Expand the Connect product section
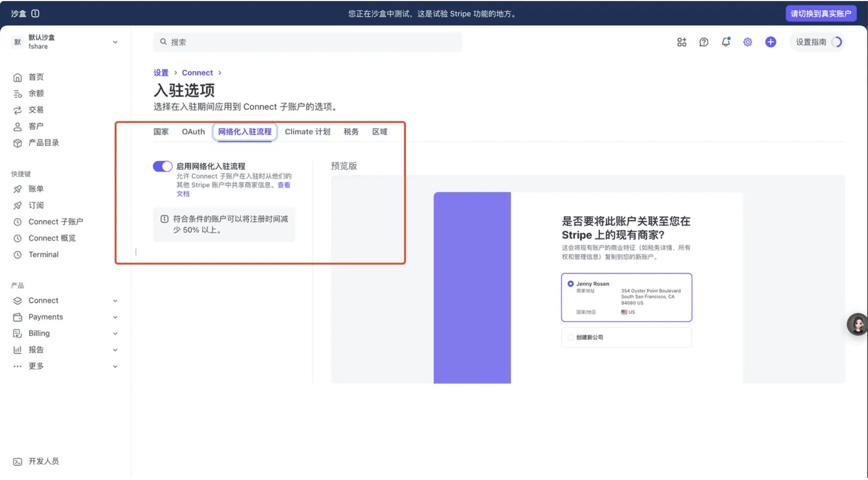Viewport: 868px width, 480px height. coord(115,301)
